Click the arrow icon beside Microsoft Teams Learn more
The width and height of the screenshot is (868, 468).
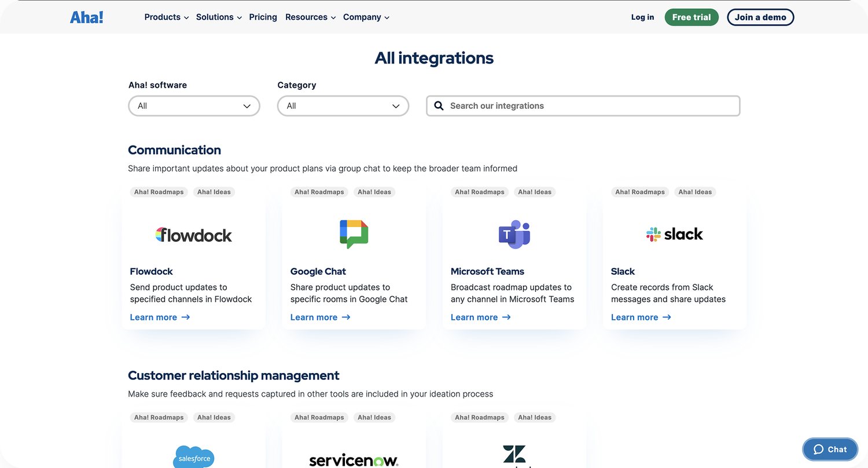(506, 317)
